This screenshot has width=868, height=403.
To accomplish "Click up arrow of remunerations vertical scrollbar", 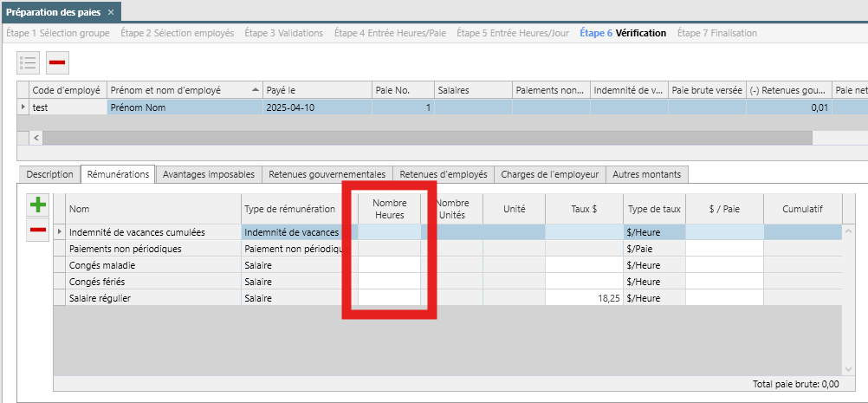I will point(849,231).
